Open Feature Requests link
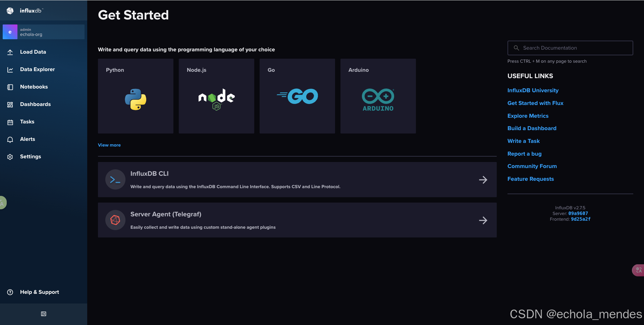 (531, 179)
